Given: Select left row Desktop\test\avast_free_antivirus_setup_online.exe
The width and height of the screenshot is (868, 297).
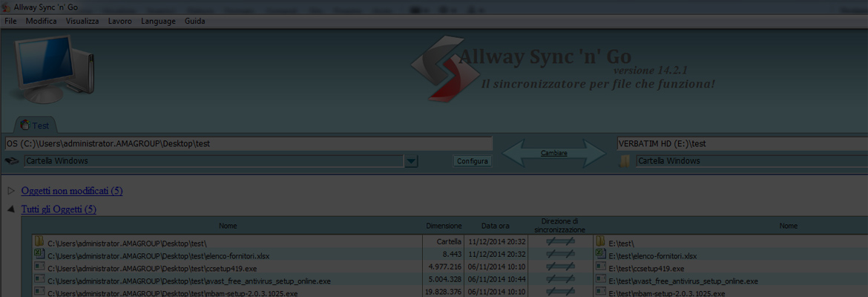Looking at the screenshot, I should (189, 281).
